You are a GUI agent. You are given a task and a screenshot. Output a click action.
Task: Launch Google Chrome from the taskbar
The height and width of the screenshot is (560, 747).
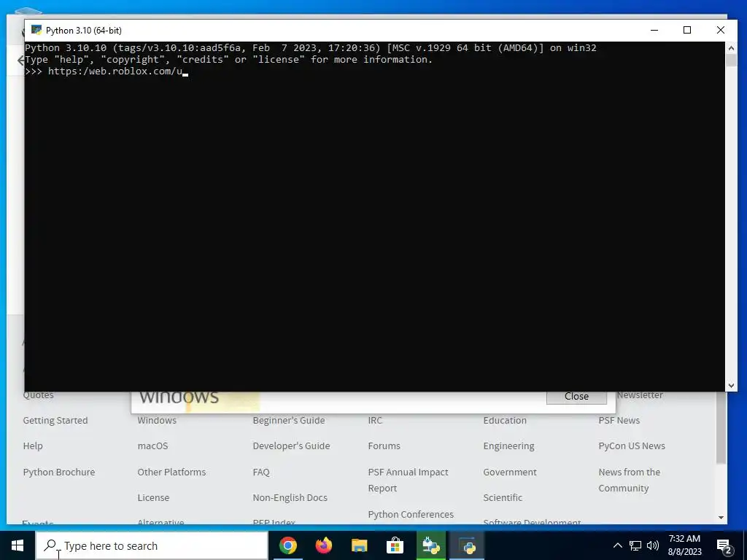pyautogui.click(x=287, y=545)
